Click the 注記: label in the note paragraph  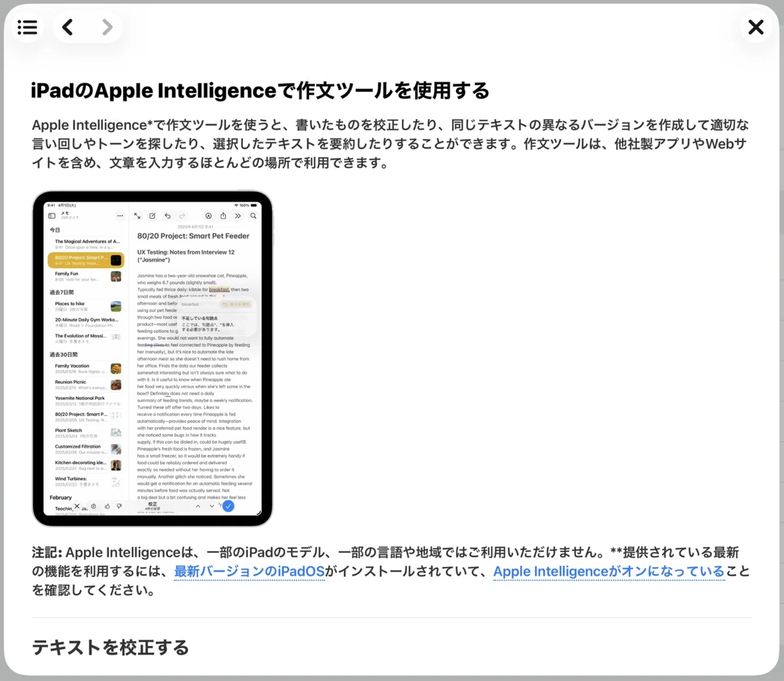tap(47, 552)
